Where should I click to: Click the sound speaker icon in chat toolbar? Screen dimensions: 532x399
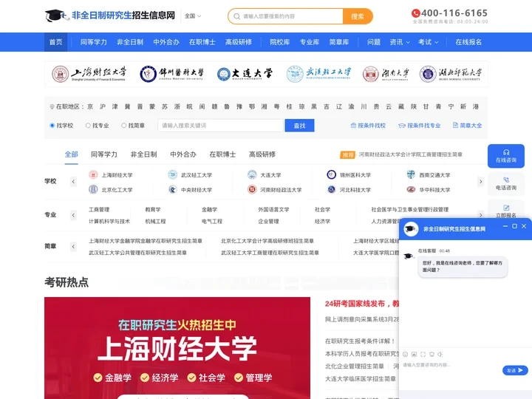tap(440, 354)
